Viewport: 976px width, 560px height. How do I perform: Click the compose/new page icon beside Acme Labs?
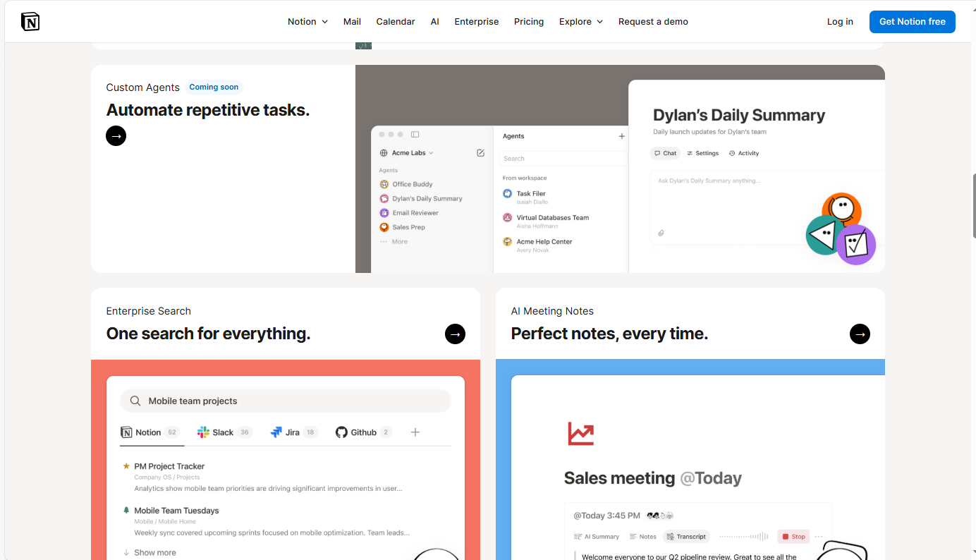tap(480, 152)
